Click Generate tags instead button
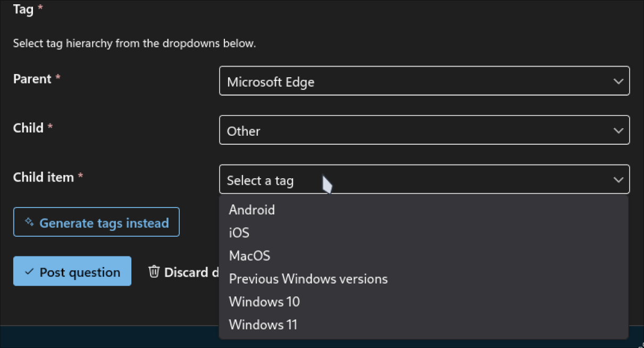This screenshot has height=348, width=644. coord(96,222)
